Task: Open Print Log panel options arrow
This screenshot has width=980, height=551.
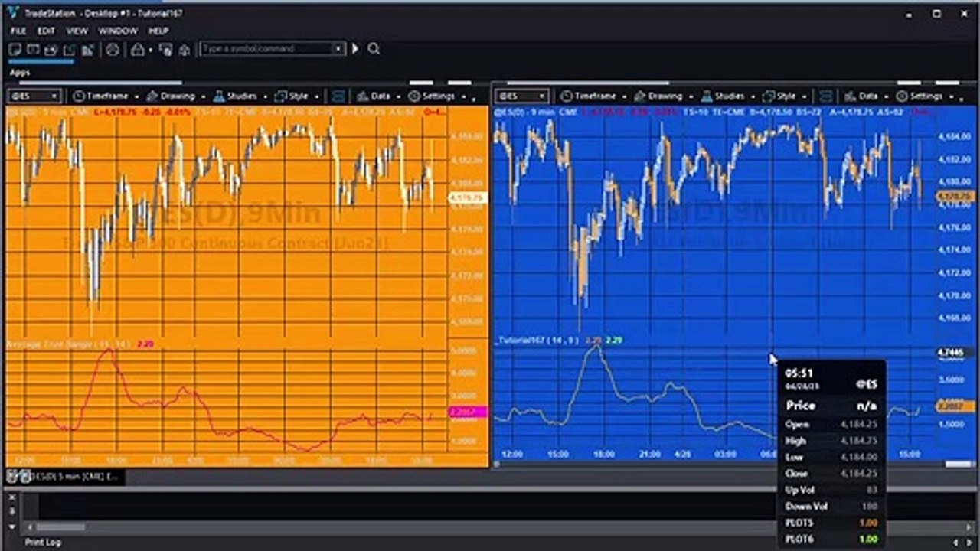Action: tap(11, 527)
